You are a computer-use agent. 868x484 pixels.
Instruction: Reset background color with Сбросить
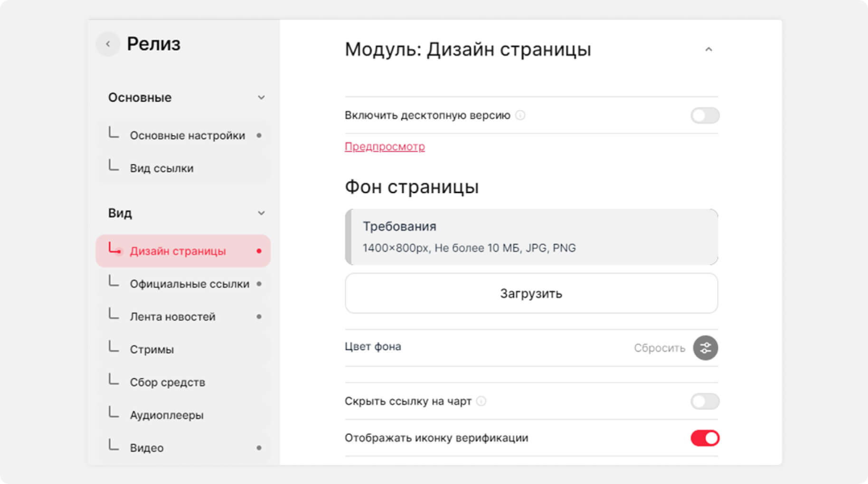[659, 348]
